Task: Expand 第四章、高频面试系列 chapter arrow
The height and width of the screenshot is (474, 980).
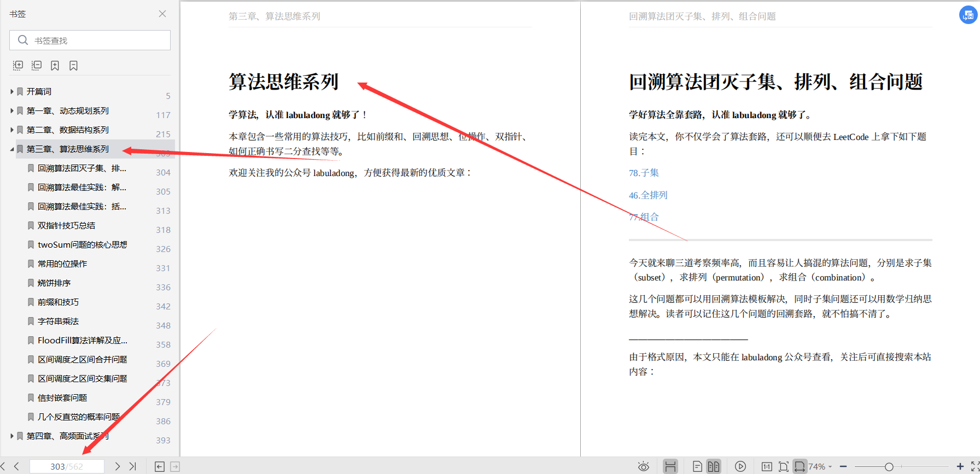Action: coord(11,436)
